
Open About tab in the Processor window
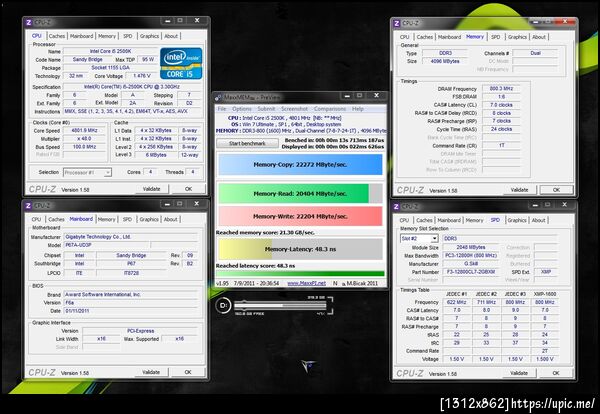pyautogui.click(x=171, y=36)
